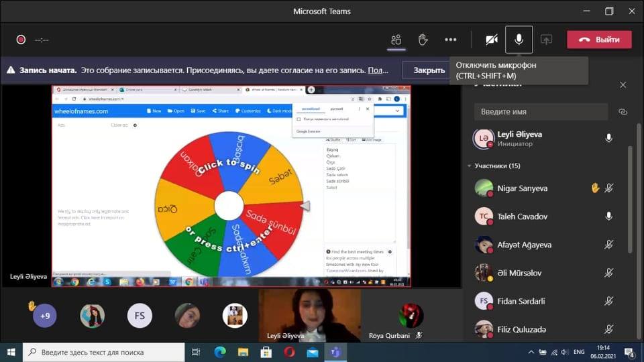Collapse the Участники (15) list

(469, 166)
